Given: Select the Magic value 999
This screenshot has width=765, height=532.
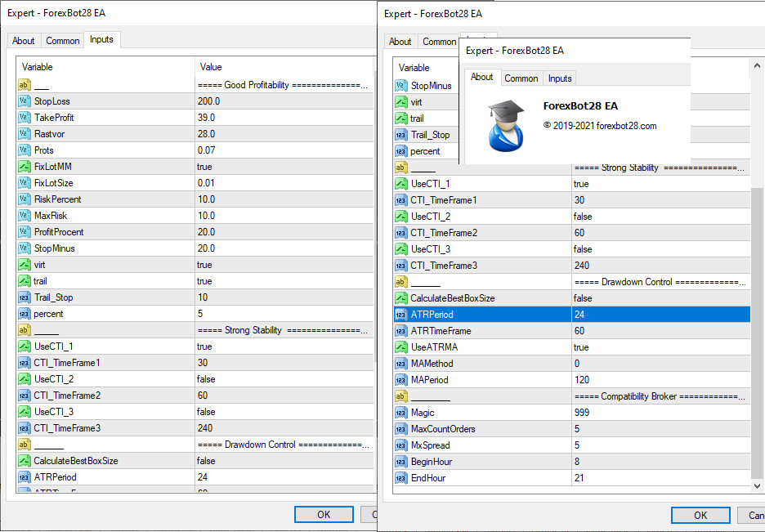Looking at the screenshot, I should coord(582,413).
